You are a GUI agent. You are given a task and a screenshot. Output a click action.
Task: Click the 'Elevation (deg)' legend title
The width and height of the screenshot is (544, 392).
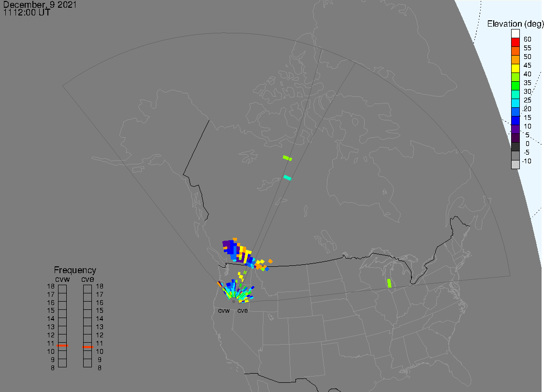pos(515,24)
